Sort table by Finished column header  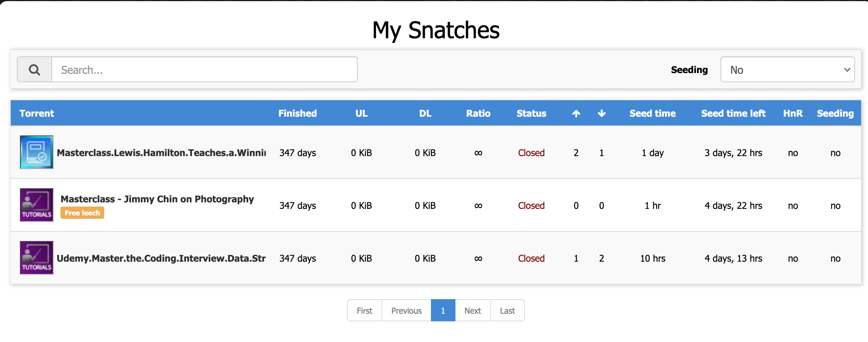297,113
